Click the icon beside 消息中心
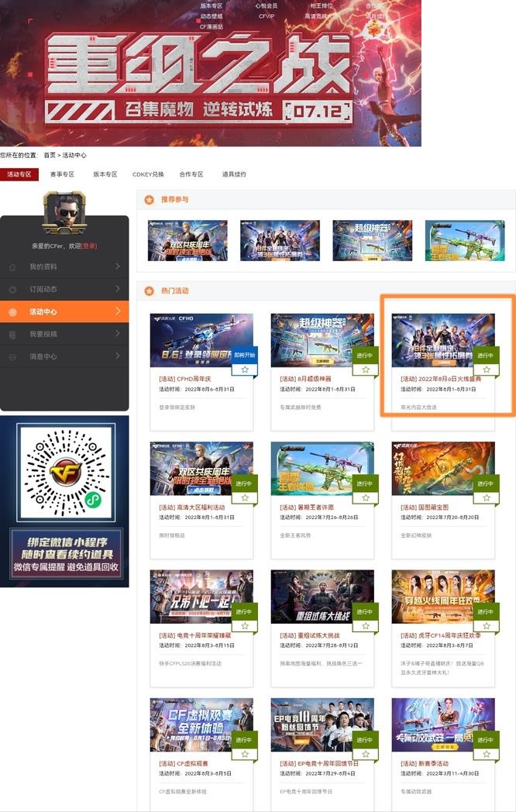This screenshot has width=516, height=812. pyautogui.click(x=12, y=357)
